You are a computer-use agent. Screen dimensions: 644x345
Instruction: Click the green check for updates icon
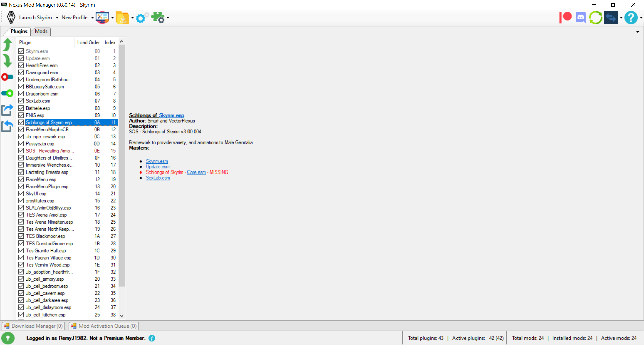coord(596,18)
